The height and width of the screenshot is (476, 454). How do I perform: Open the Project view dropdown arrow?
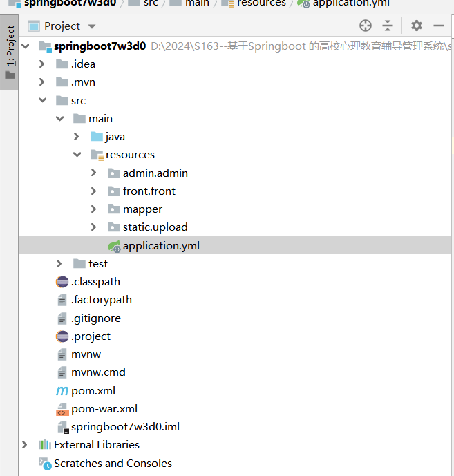click(92, 26)
